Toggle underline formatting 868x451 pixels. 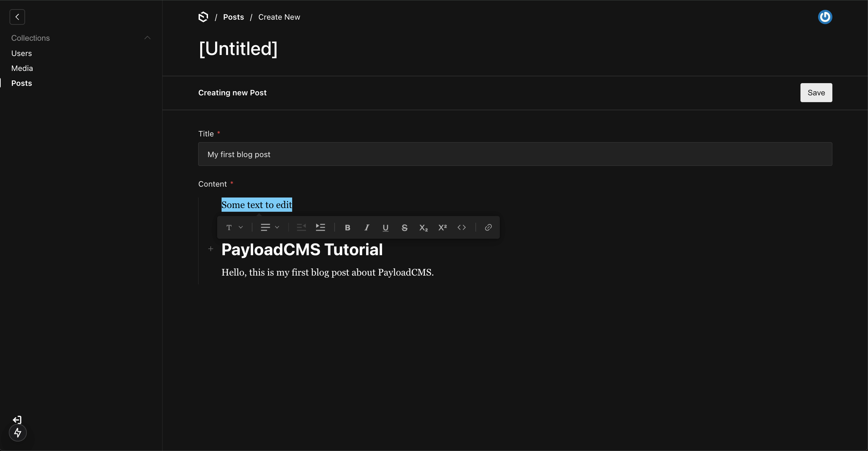click(x=385, y=227)
